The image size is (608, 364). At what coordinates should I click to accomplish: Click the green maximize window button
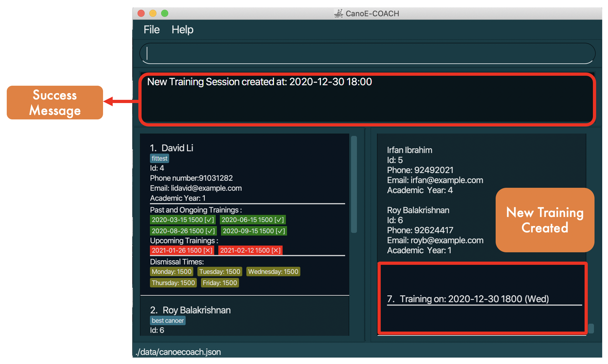[x=165, y=13]
